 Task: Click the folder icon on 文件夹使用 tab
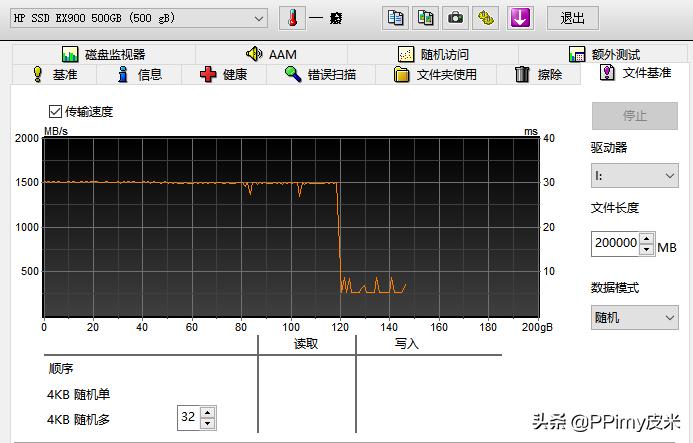coord(401,74)
